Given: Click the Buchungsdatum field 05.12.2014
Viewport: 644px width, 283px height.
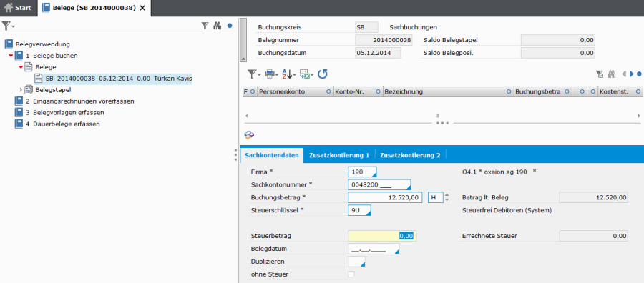Looking at the screenshot, I should tap(378, 53).
